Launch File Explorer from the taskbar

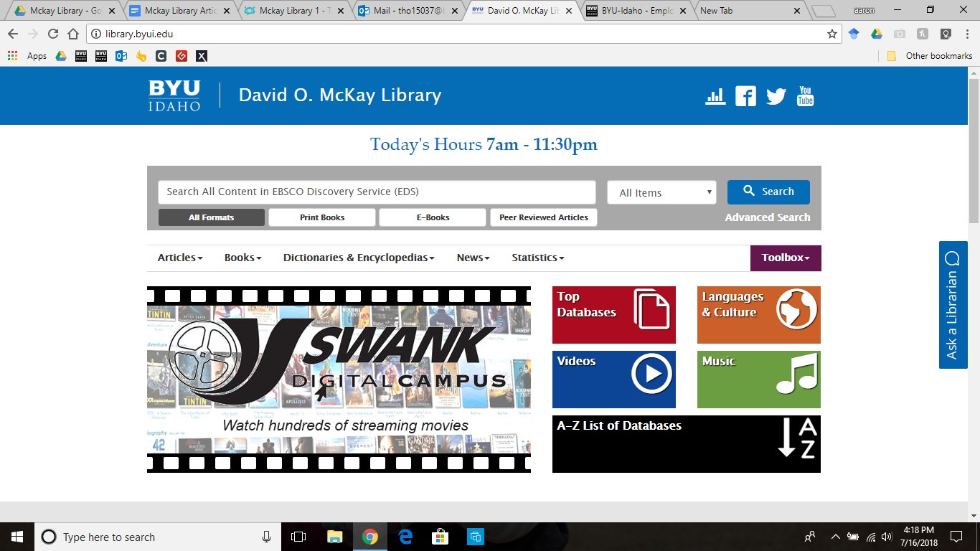point(334,537)
